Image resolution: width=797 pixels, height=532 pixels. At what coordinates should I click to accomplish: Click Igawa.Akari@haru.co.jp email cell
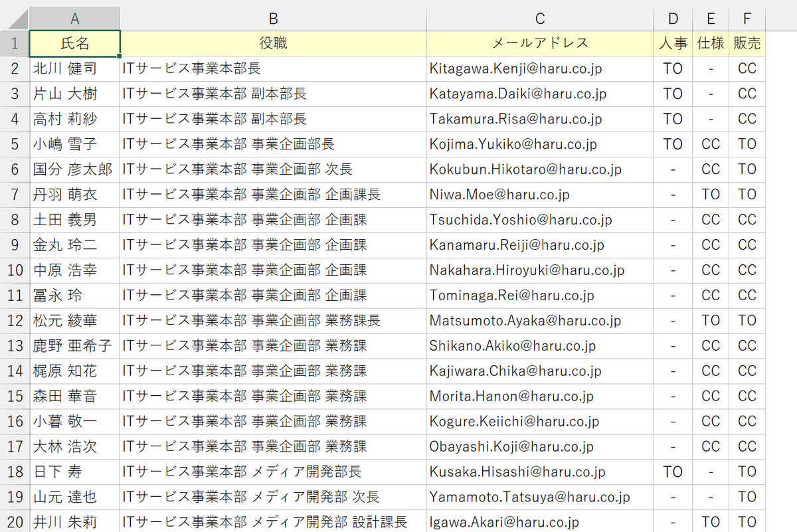(x=540, y=523)
